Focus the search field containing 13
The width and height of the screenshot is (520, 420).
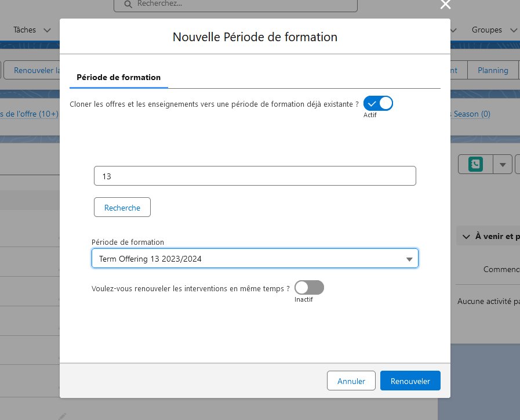[255, 176]
